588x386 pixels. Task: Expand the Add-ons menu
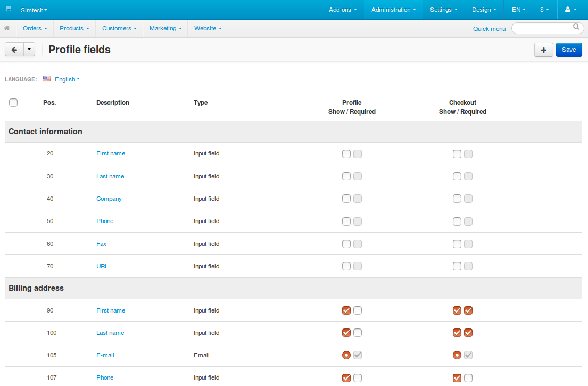click(343, 10)
